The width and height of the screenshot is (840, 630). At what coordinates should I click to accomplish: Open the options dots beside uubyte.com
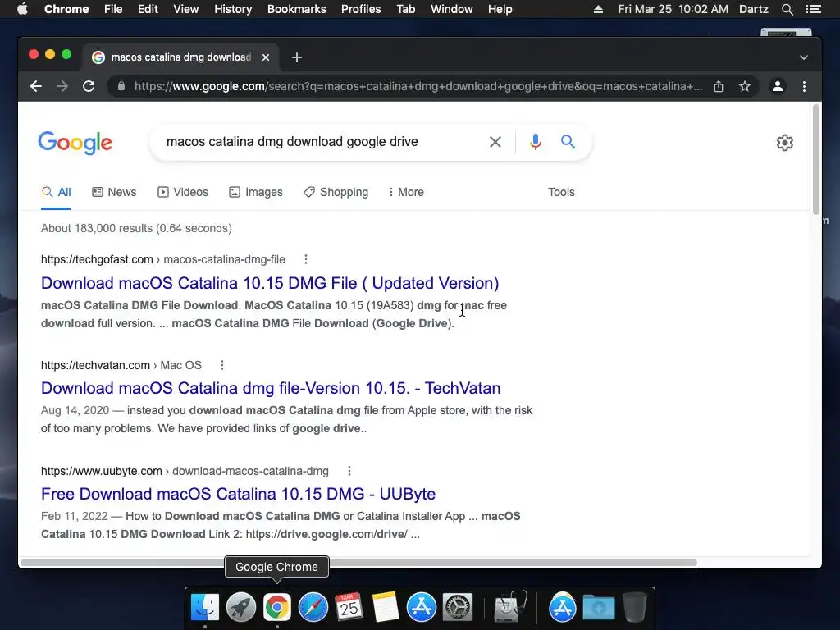click(x=349, y=471)
